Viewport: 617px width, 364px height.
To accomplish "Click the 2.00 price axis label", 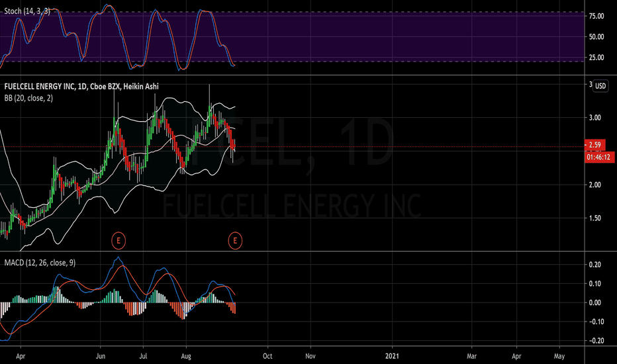I will (x=595, y=185).
